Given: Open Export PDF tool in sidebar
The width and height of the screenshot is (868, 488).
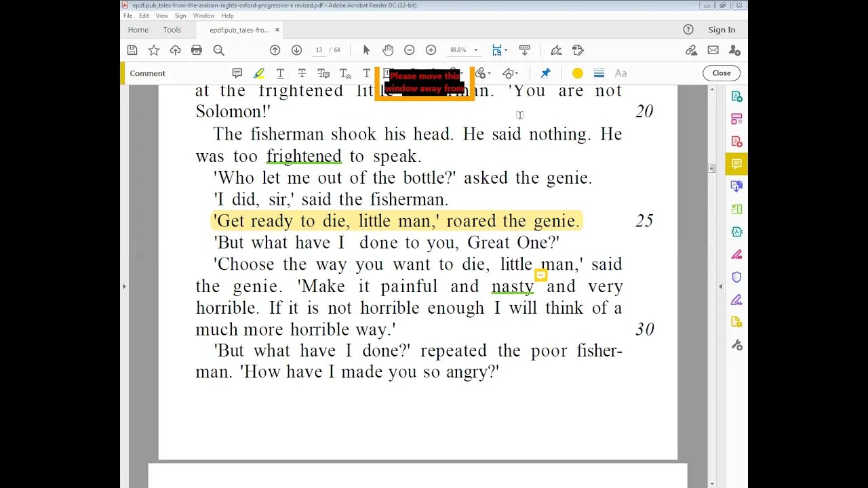Looking at the screenshot, I should (736, 96).
